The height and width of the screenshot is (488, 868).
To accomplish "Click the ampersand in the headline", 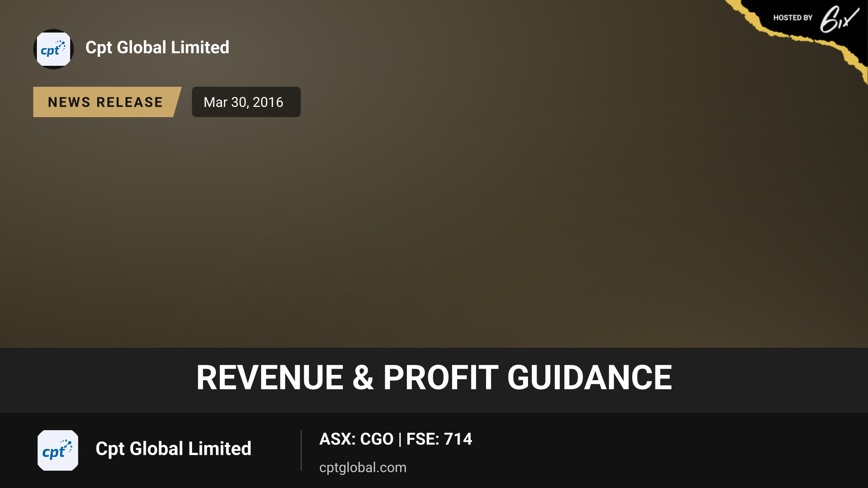I will pyautogui.click(x=363, y=378).
